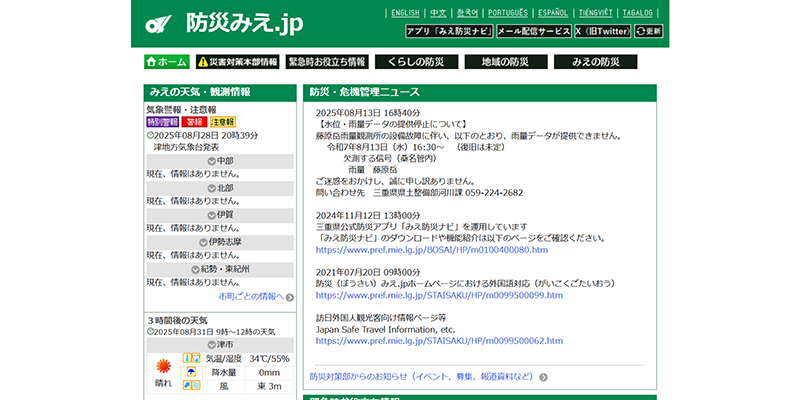Click the 防災・危機管理ニュース panel header

tap(480, 92)
